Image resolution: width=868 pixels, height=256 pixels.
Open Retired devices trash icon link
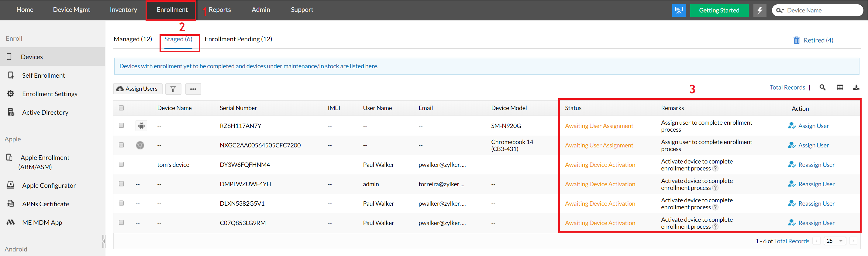tap(813, 40)
